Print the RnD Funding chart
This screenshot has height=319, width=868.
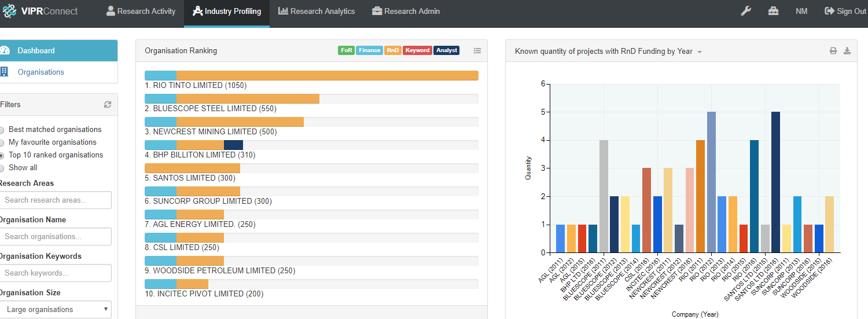coord(833,51)
